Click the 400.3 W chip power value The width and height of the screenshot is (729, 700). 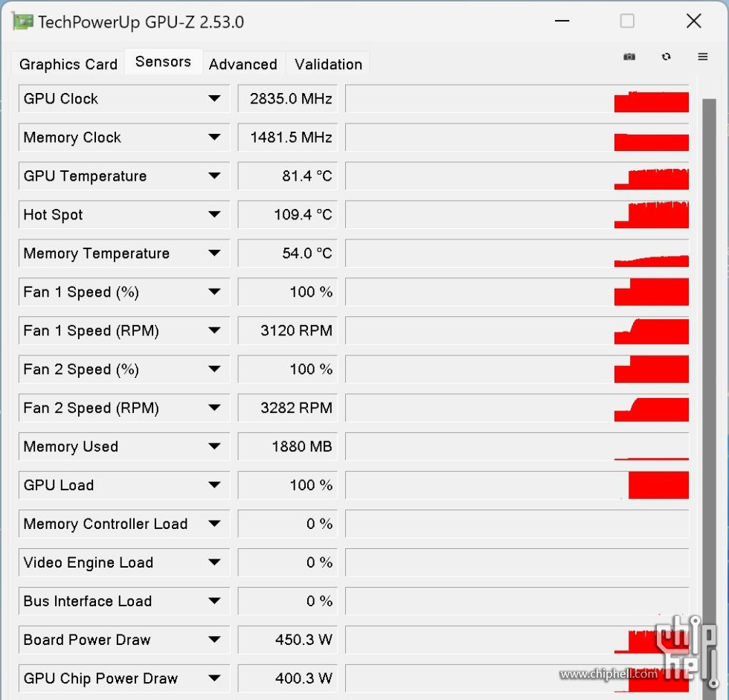[x=287, y=678]
